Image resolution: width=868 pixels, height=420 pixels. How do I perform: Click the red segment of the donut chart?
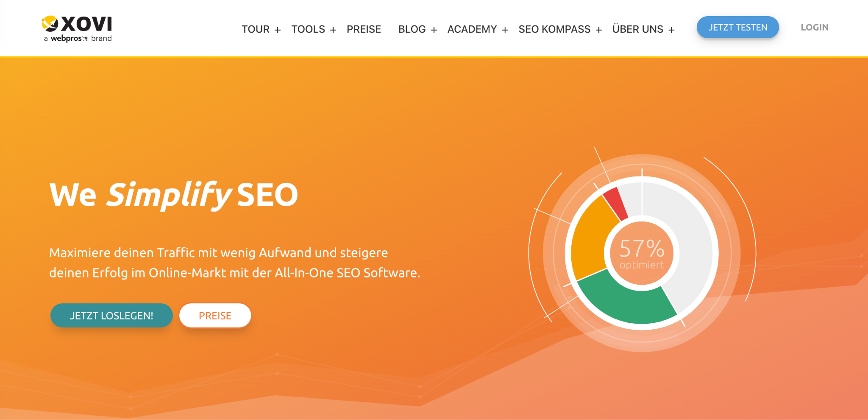[x=617, y=204]
